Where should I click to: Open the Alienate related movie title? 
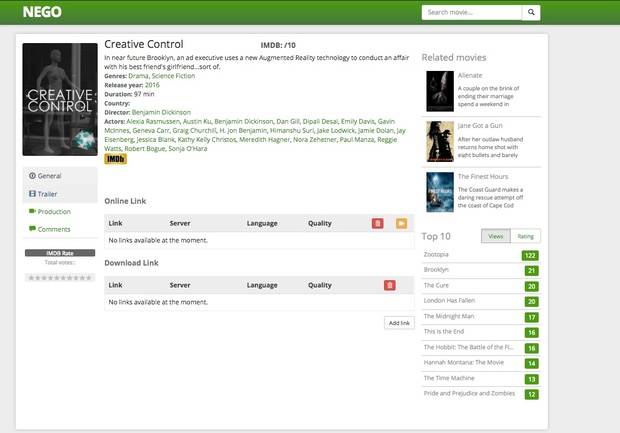tap(470, 75)
